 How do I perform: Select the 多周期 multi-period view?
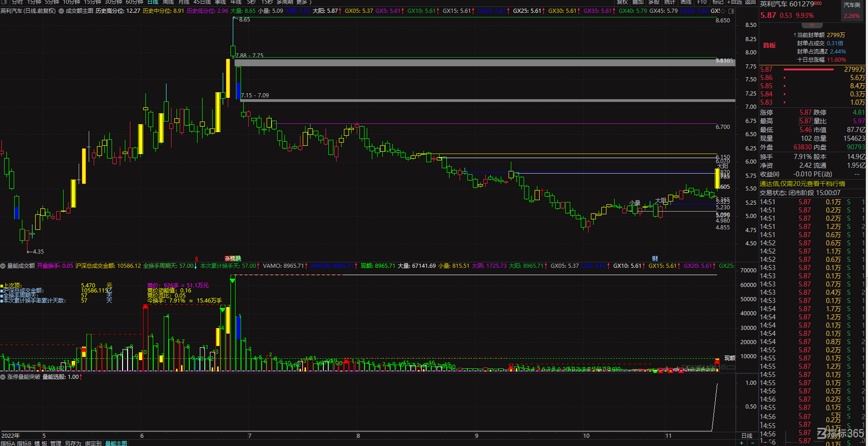tap(284, 2)
